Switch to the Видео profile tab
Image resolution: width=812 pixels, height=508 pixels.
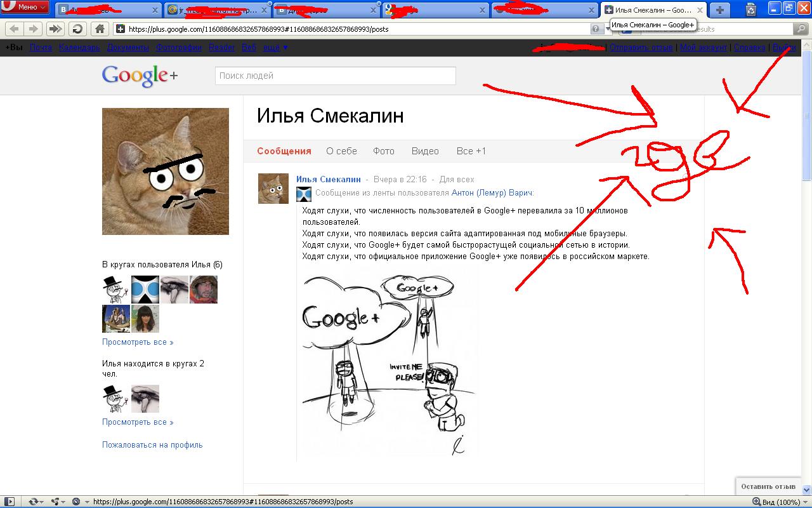pyautogui.click(x=425, y=151)
